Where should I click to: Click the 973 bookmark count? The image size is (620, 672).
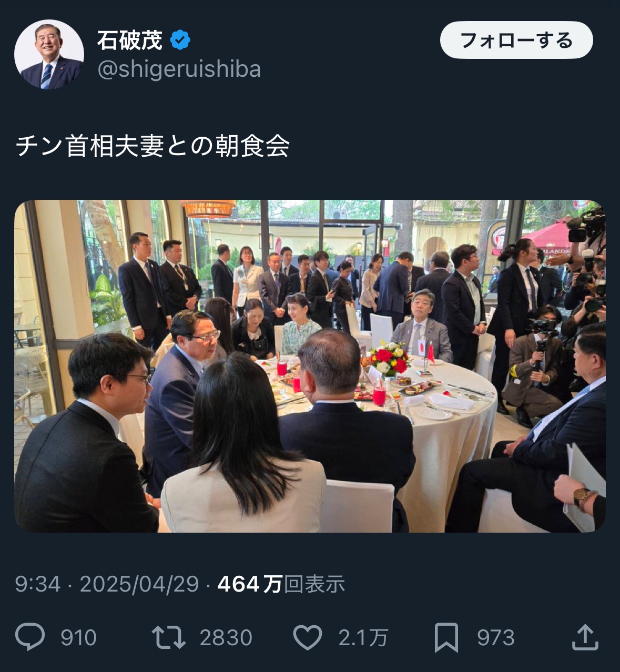(x=495, y=638)
